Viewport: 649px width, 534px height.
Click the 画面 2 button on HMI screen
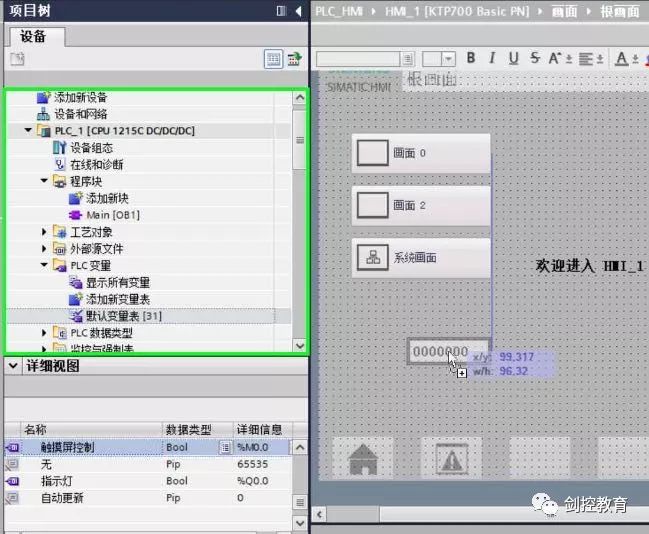pyautogui.click(x=421, y=206)
